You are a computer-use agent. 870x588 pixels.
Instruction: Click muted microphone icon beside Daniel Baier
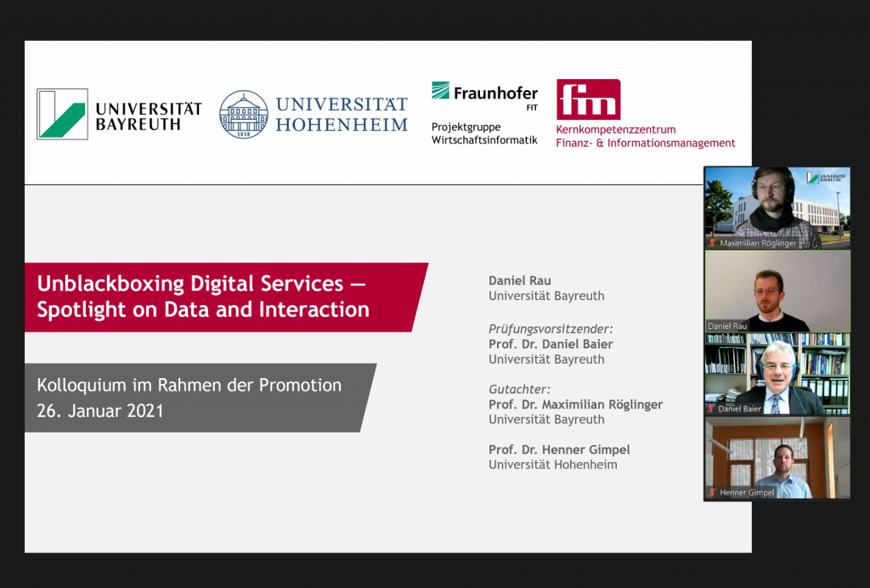(711, 409)
